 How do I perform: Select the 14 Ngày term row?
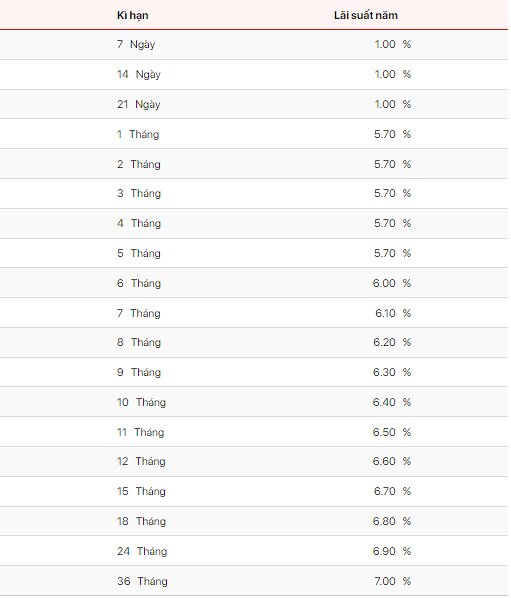pos(254,74)
